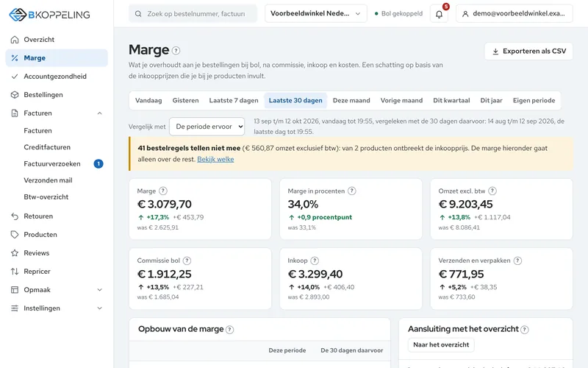Screen dimensions: 588x368
Task: Click the Verzenden value € 771,95
Action: point(462,274)
